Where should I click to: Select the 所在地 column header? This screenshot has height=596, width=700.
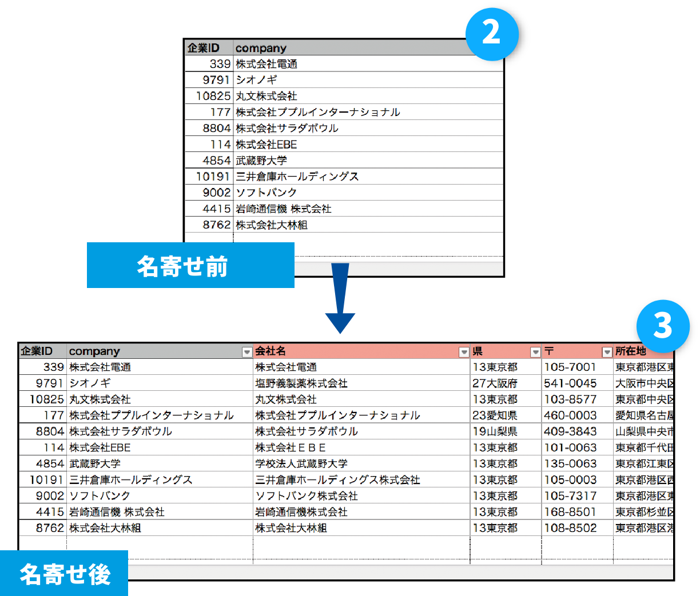(643, 351)
